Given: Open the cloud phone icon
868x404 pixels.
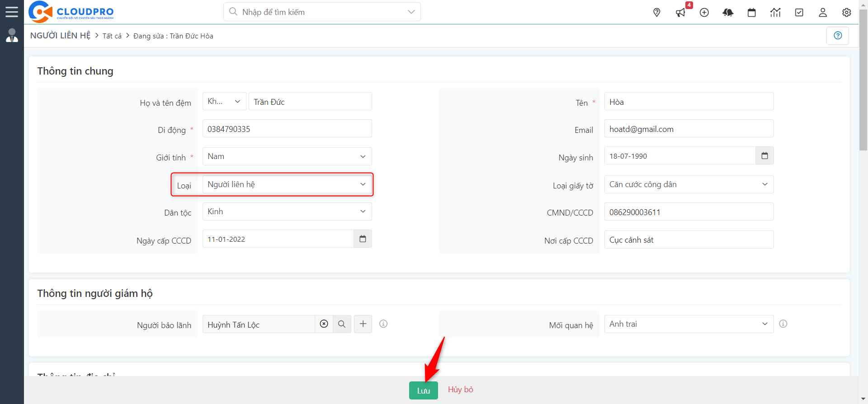Looking at the screenshot, I should click(728, 13).
